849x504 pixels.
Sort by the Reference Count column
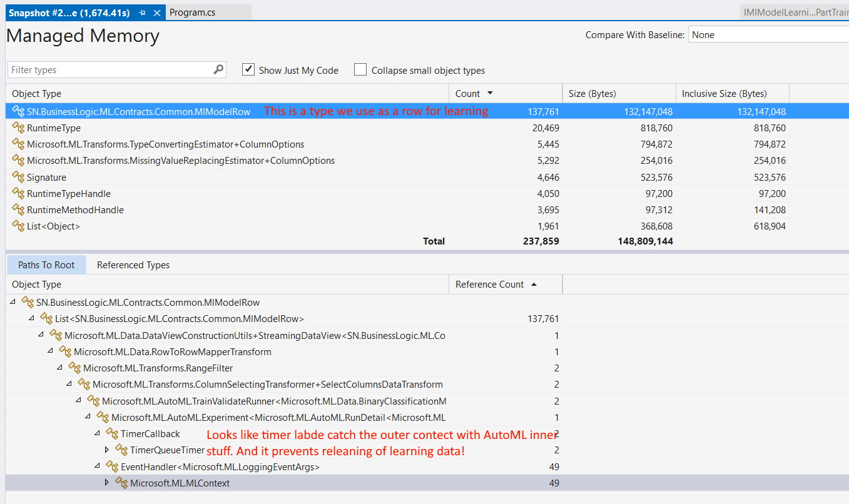coord(506,285)
